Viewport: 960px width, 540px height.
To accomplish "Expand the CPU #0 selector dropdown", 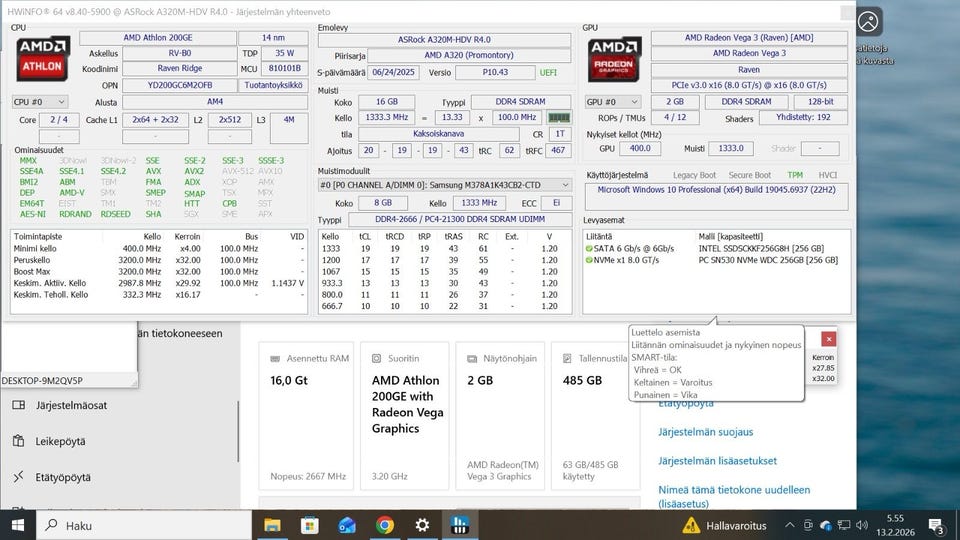I will (x=40, y=102).
